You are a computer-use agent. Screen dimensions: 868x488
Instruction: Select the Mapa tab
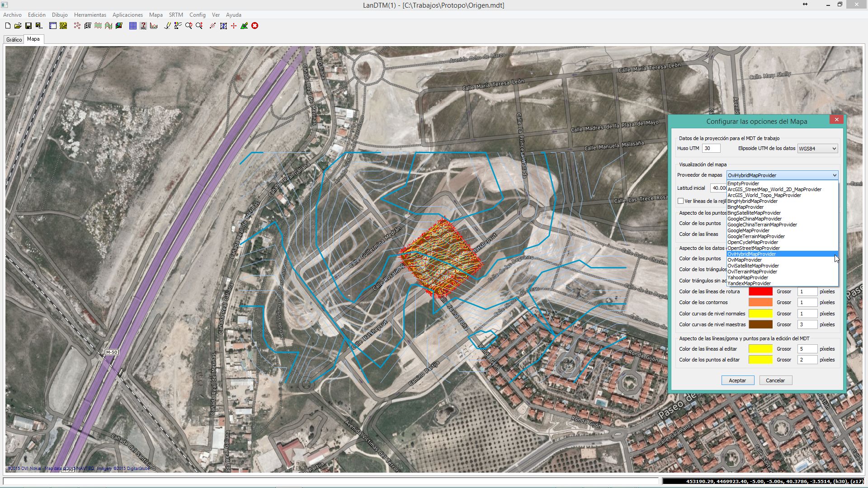pos(33,39)
